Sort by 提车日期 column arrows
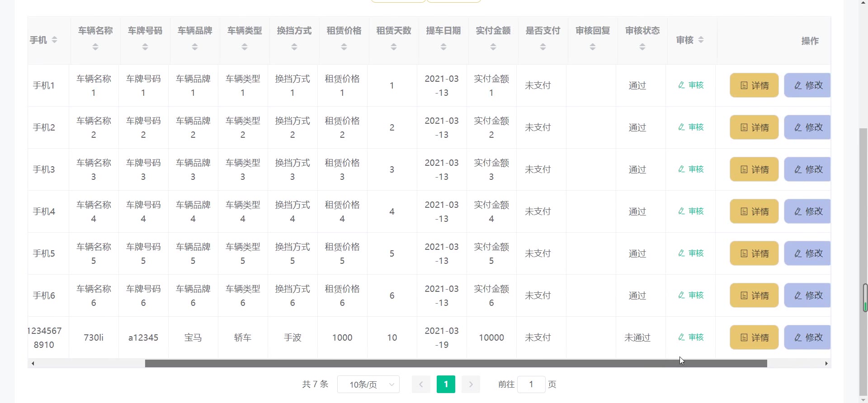The height and width of the screenshot is (403, 868). point(443,47)
